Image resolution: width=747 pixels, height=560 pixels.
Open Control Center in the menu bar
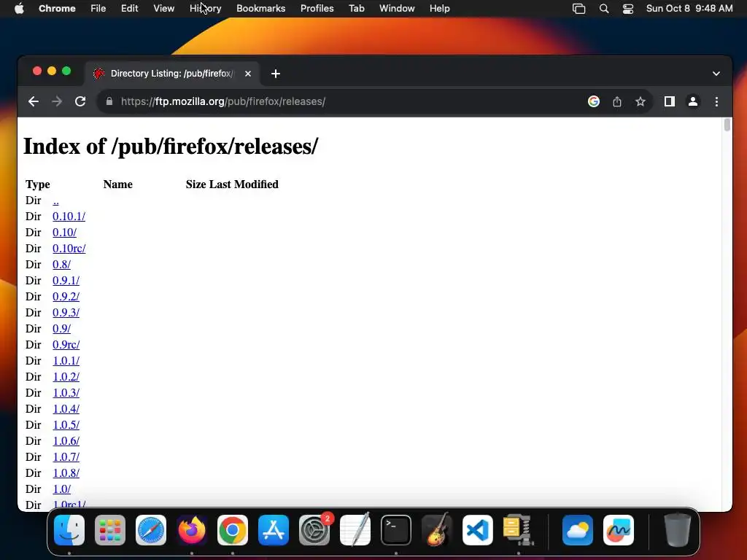[628, 9]
